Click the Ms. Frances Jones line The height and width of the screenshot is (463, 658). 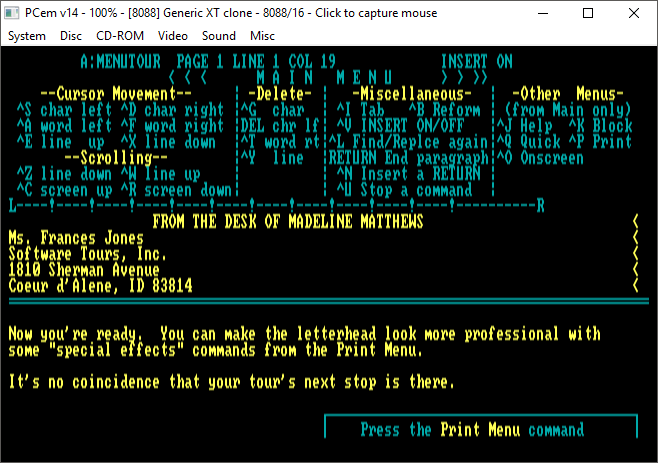(x=76, y=238)
